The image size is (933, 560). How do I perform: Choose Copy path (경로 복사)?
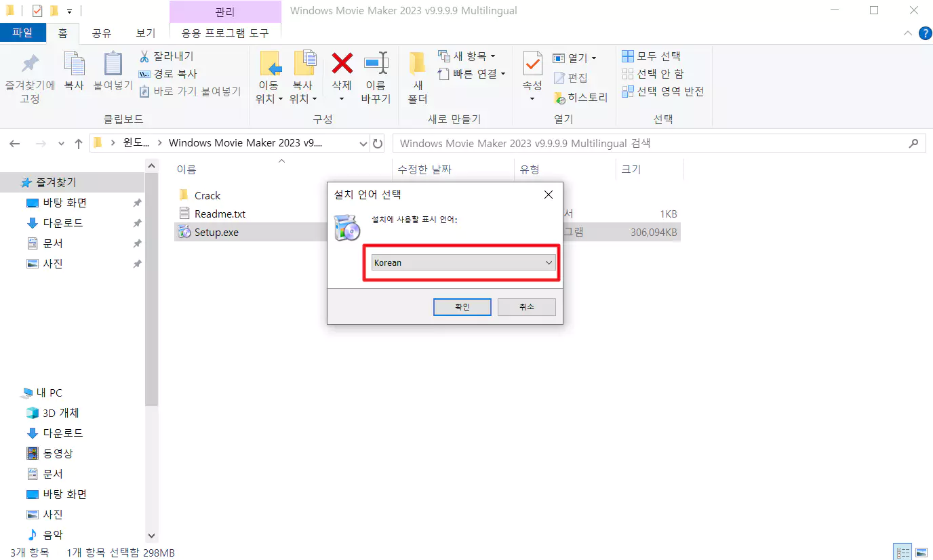coord(167,74)
